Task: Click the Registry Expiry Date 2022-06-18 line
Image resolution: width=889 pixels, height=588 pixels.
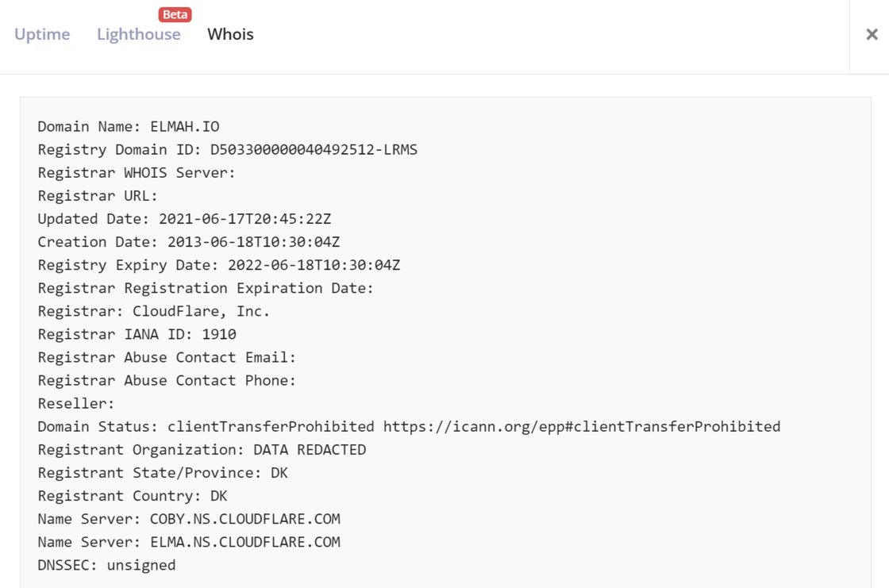Action: (219, 265)
